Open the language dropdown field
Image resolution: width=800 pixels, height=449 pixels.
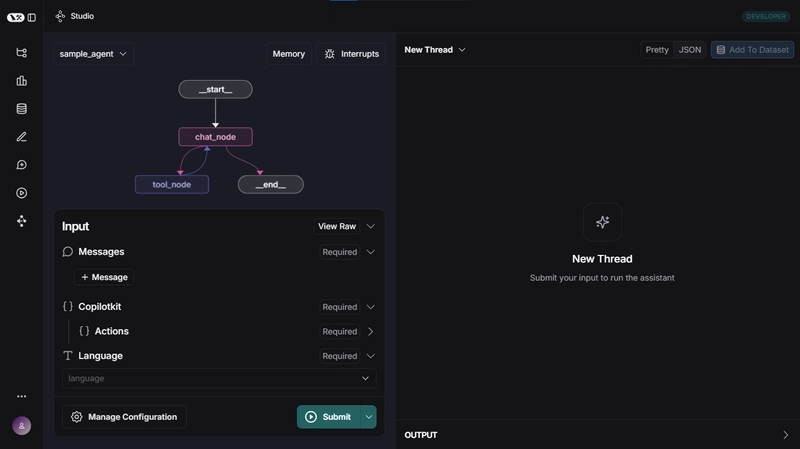tap(220, 379)
